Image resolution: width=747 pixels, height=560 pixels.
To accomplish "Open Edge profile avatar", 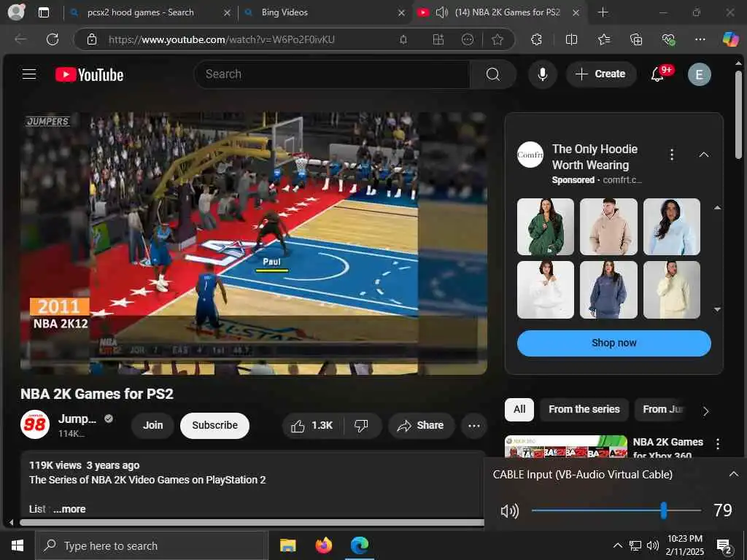I will (x=17, y=12).
